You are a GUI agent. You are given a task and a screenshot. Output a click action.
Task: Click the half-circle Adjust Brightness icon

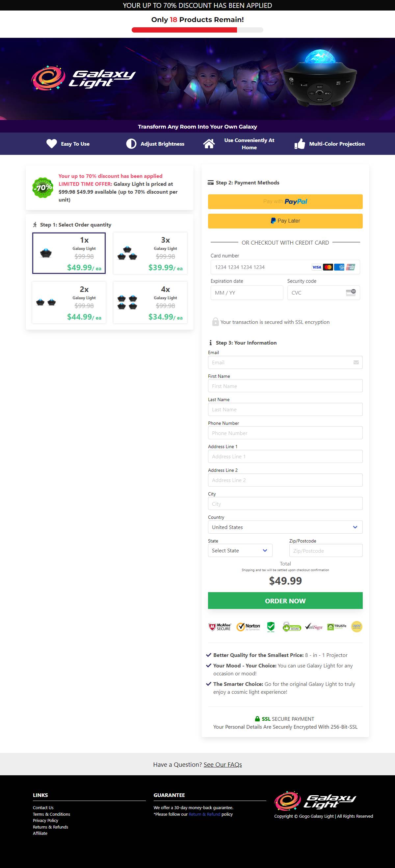click(131, 144)
